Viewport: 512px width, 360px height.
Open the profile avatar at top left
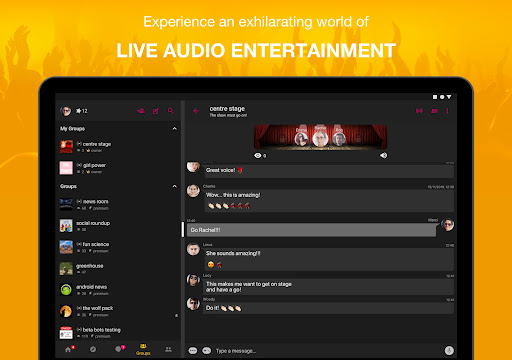point(66,111)
